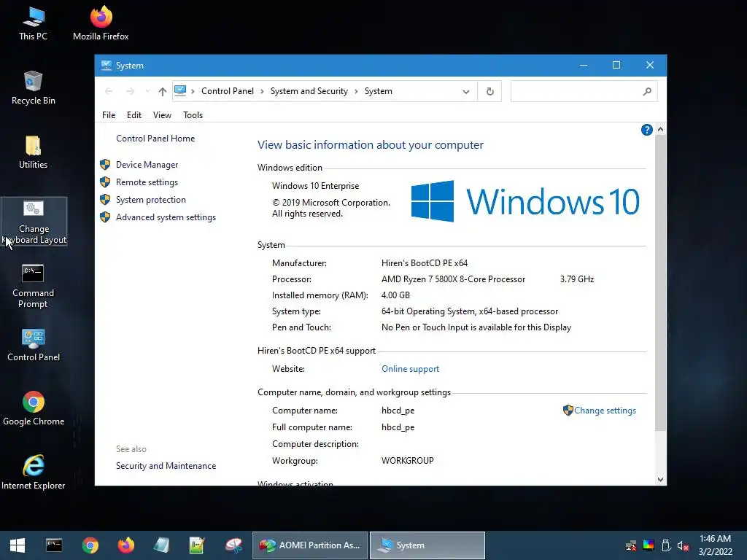Image resolution: width=747 pixels, height=560 pixels.
Task: Click the notepad-style taskbar icon
Action: click(x=161, y=545)
